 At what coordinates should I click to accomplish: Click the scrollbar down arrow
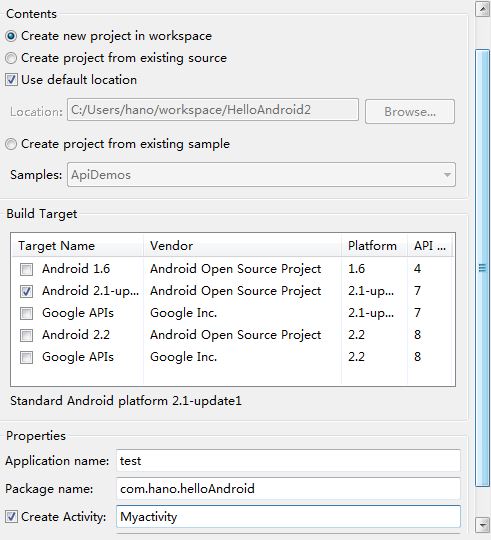point(482,525)
